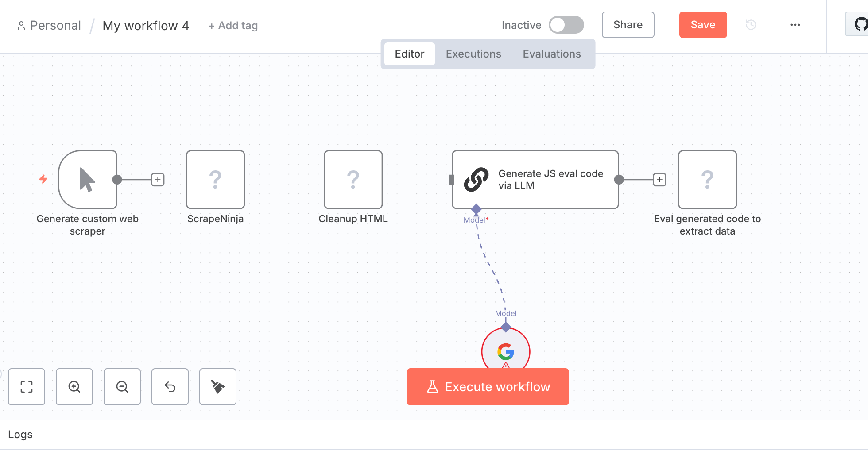Toggle the Inactive workflow switch

tap(566, 25)
